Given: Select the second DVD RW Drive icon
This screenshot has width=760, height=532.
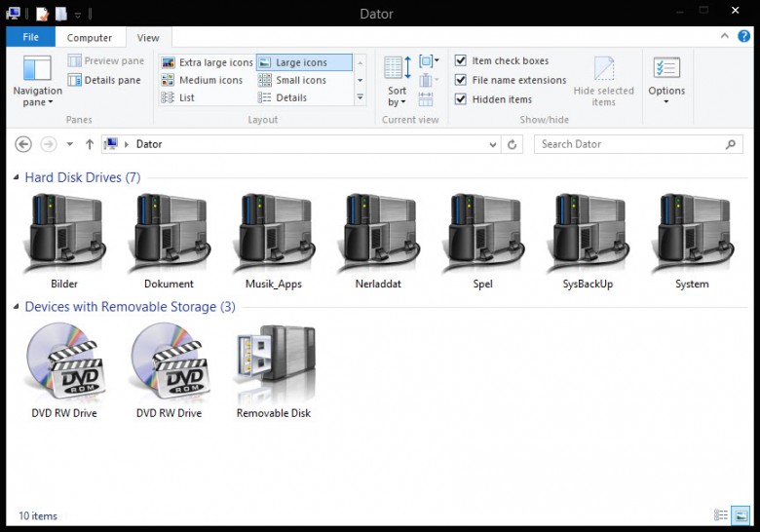Looking at the screenshot, I should click(170, 362).
